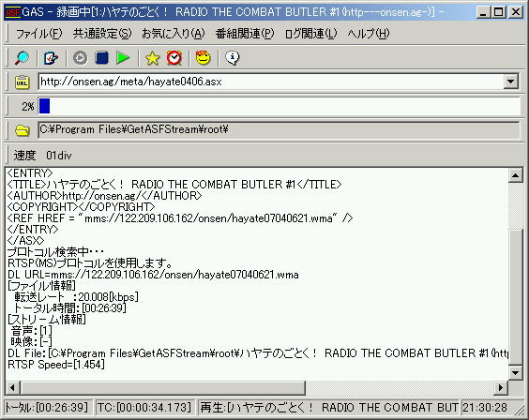The height and width of the screenshot is (420, 529).
Task: Start playback with the green arrow
Action: tap(123, 58)
